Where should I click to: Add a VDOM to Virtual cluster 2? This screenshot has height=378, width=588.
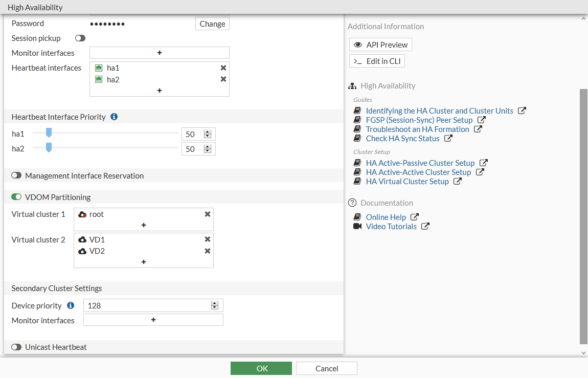click(144, 262)
